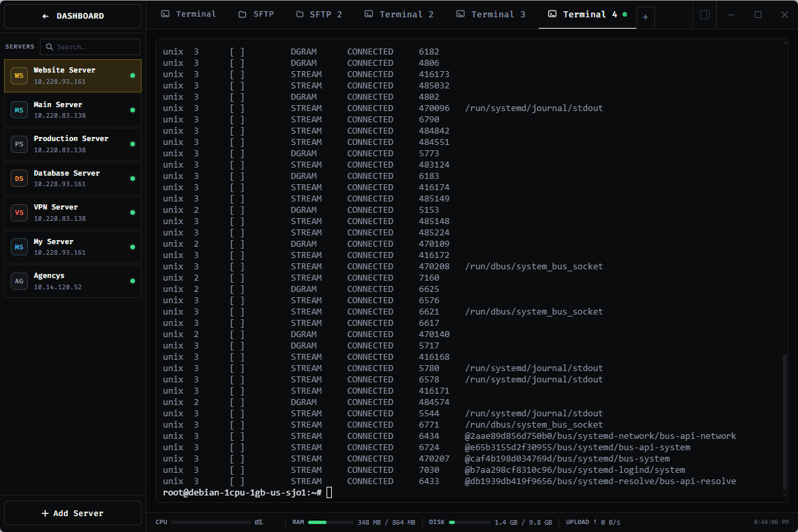Switch to the first Terminal tab

[188, 14]
